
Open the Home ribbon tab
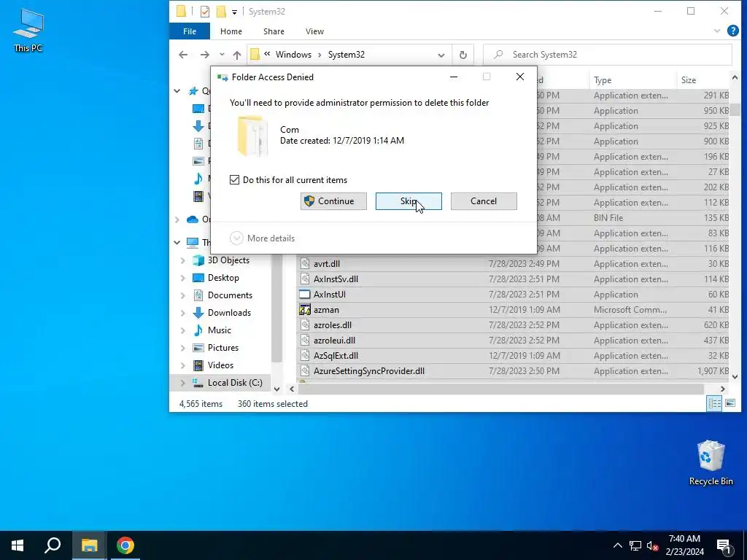coord(231,31)
